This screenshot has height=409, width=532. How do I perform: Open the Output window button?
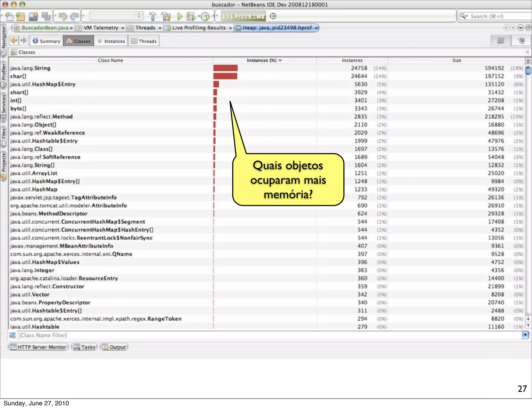[x=114, y=347]
